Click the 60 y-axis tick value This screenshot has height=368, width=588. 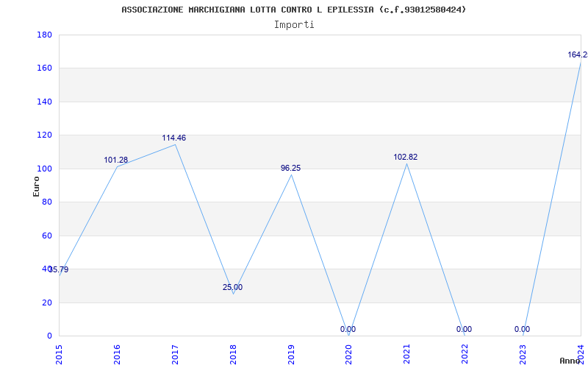click(47, 236)
